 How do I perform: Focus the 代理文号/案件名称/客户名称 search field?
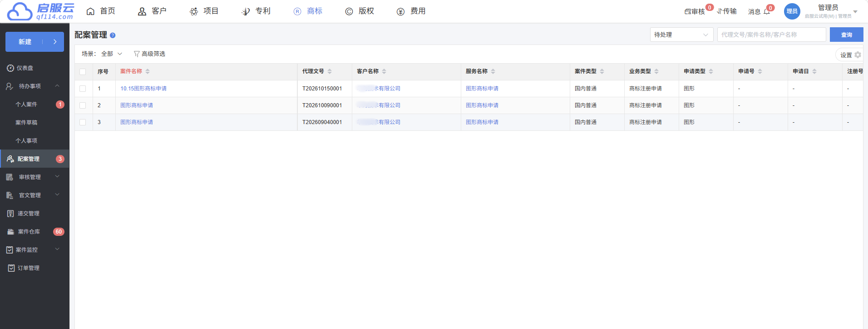pyautogui.click(x=771, y=35)
